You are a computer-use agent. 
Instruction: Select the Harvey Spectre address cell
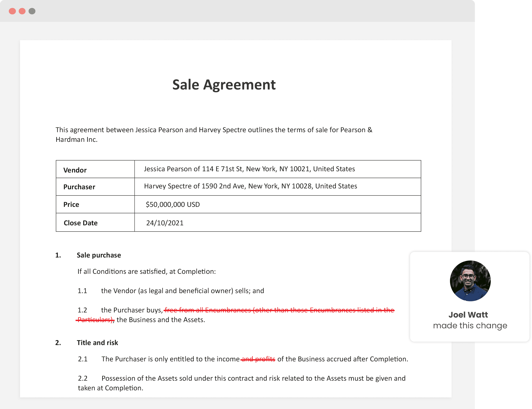click(x=278, y=187)
